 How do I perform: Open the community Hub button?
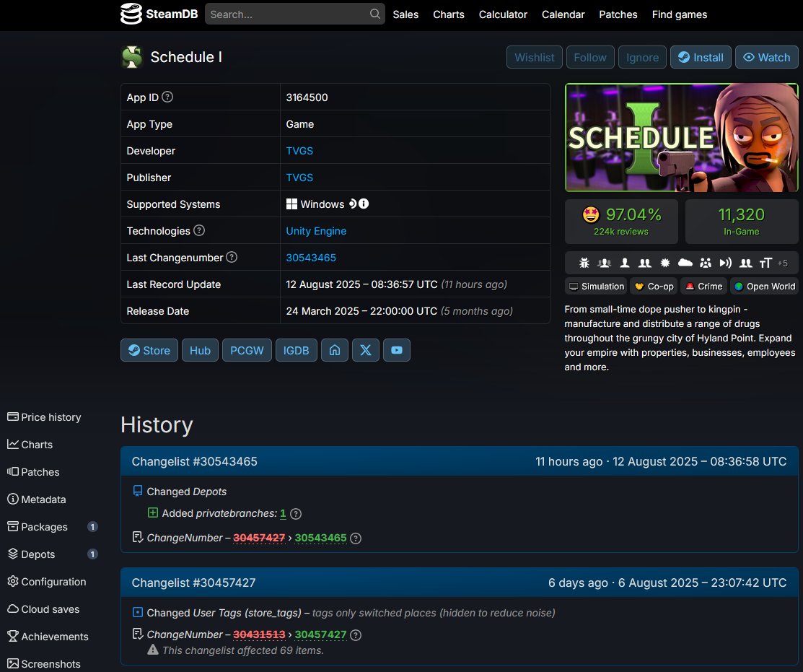click(200, 350)
